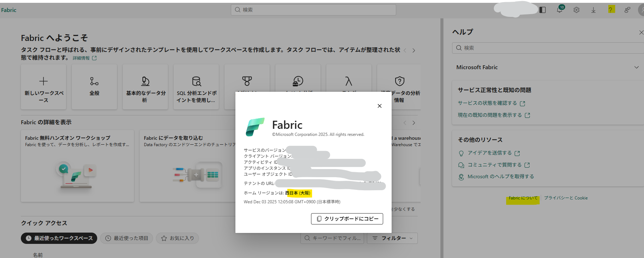The width and height of the screenshot is (644, 258).
Task: Open コミュニティで質問する link
Action: point(498,165)
